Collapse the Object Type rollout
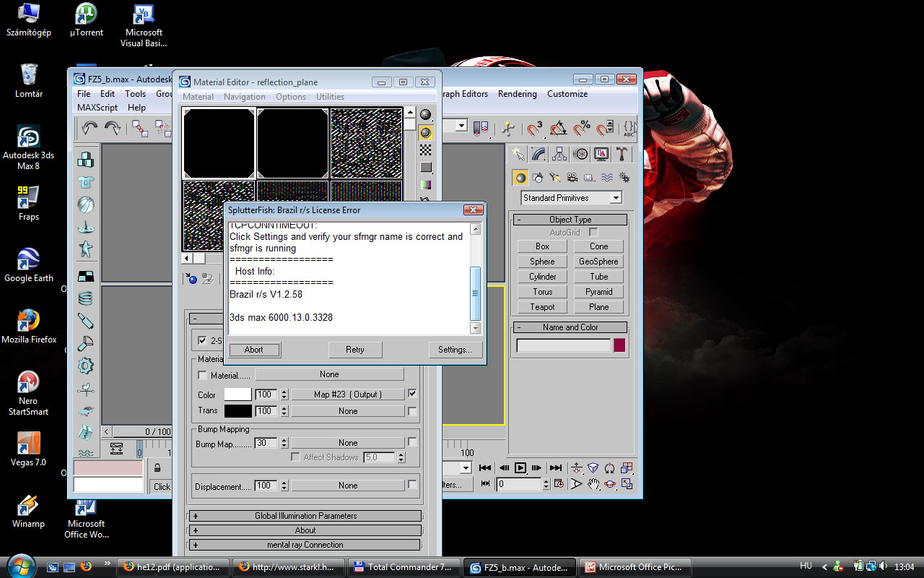Screen dimensions: 924x578 click(x=570, y=220)
